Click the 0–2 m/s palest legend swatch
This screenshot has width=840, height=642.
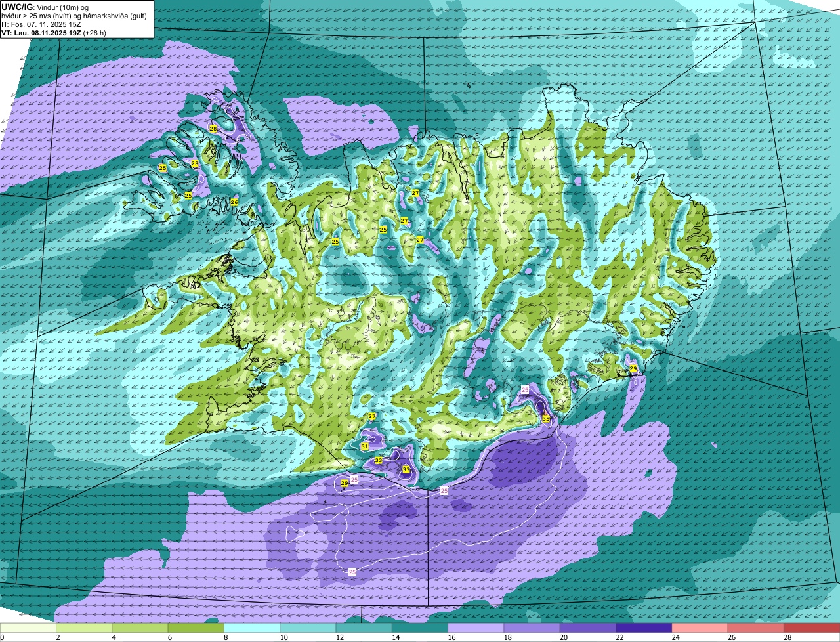pos(28,628)
